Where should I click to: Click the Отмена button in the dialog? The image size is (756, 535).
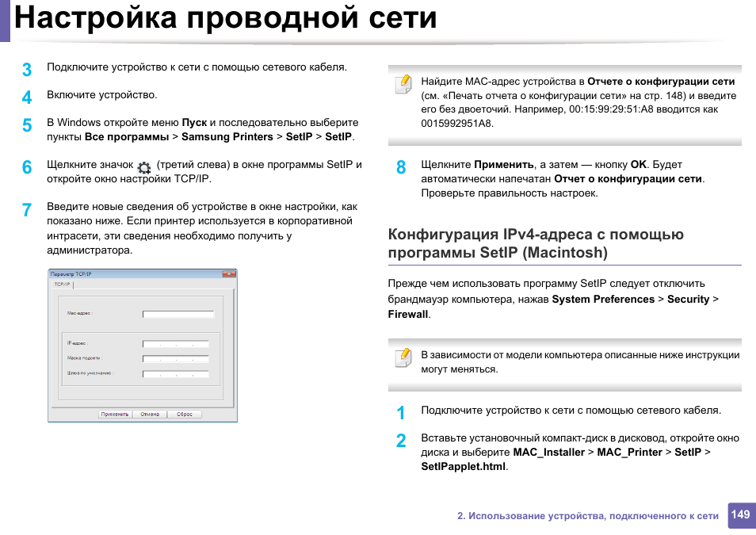[150, 413]
